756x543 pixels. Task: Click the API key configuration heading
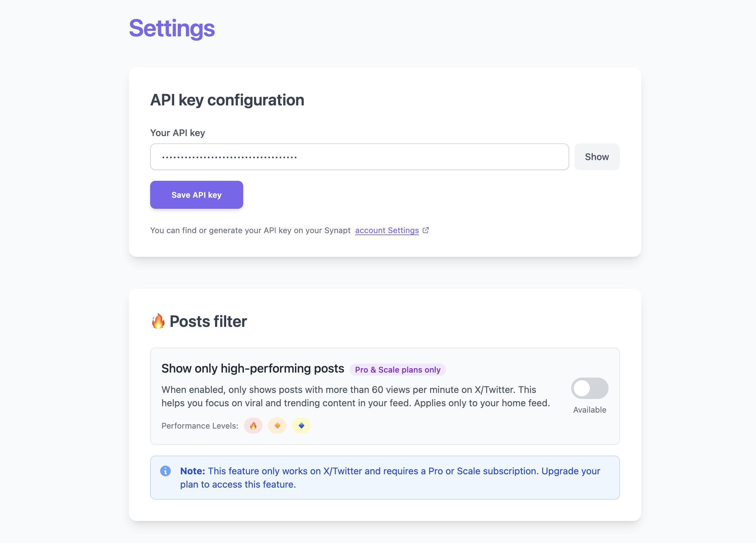[x=227, y=100]
